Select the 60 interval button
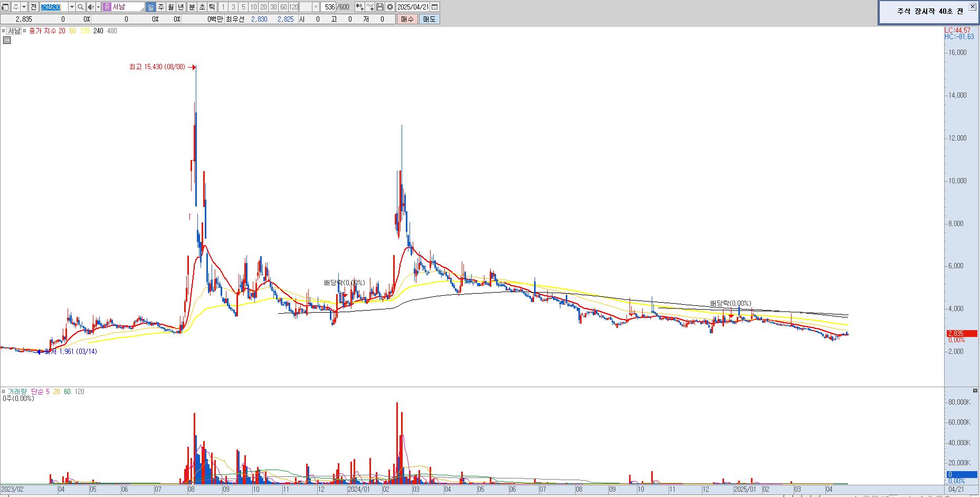 click(x=283, y=7)
